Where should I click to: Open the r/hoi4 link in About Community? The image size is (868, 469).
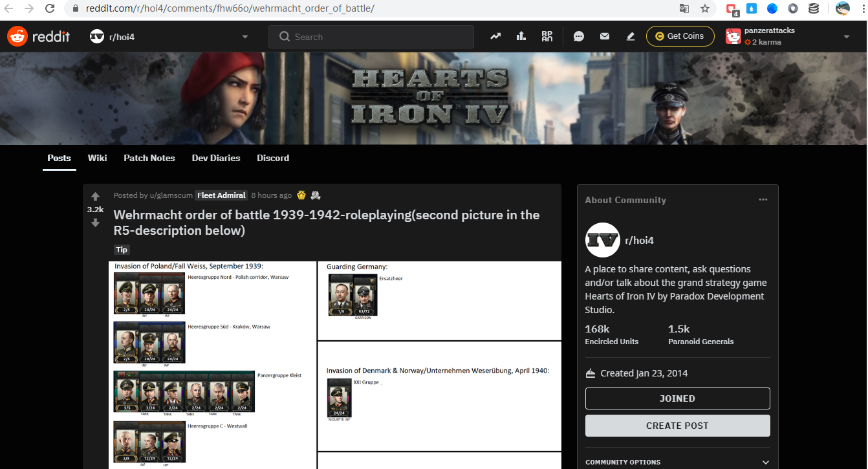click(x=639, y=241)
